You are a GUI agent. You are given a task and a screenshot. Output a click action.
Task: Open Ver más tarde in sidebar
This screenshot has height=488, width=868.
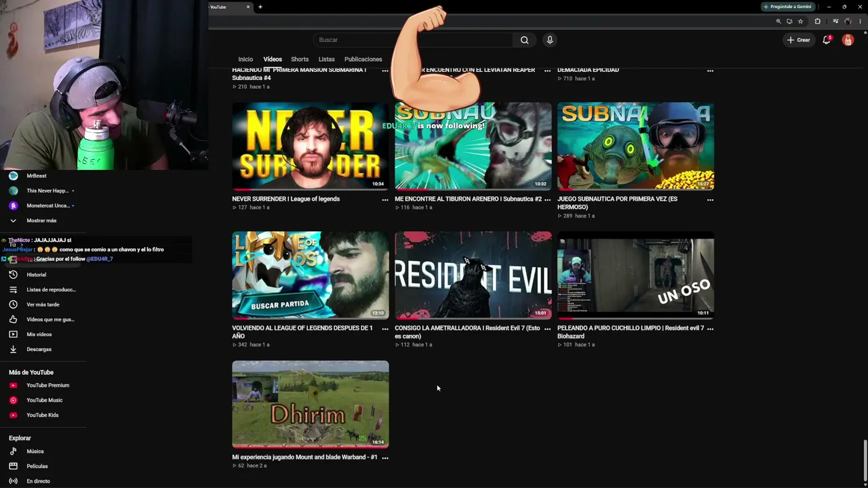pyautogui.click(x=34, y=304)
